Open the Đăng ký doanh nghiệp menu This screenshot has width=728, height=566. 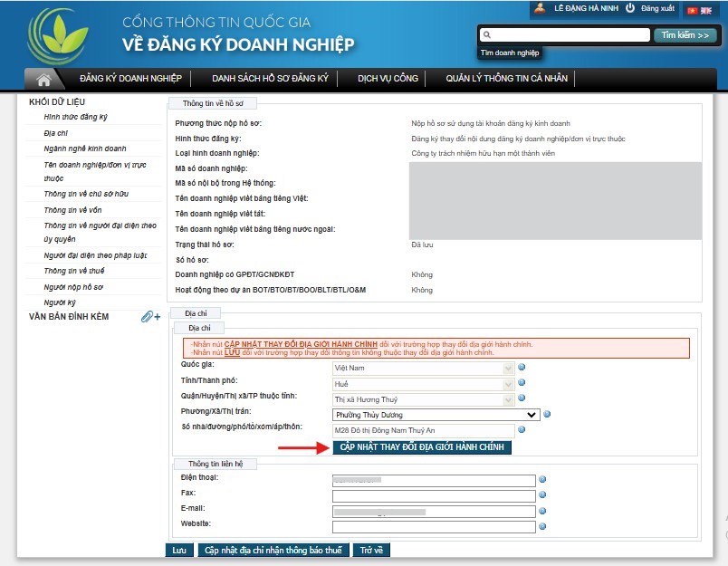tap(131, 79)
